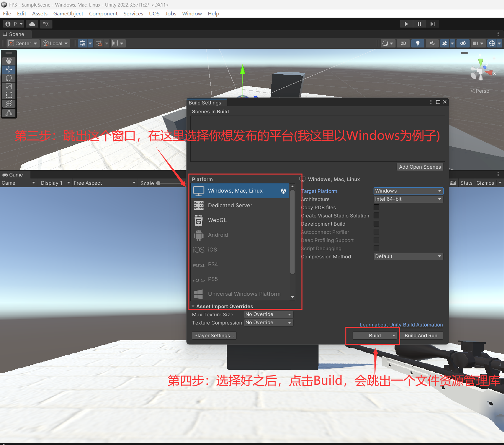Click the Play button
Screen dimensions: 504x445
click(x=406, y=24)
